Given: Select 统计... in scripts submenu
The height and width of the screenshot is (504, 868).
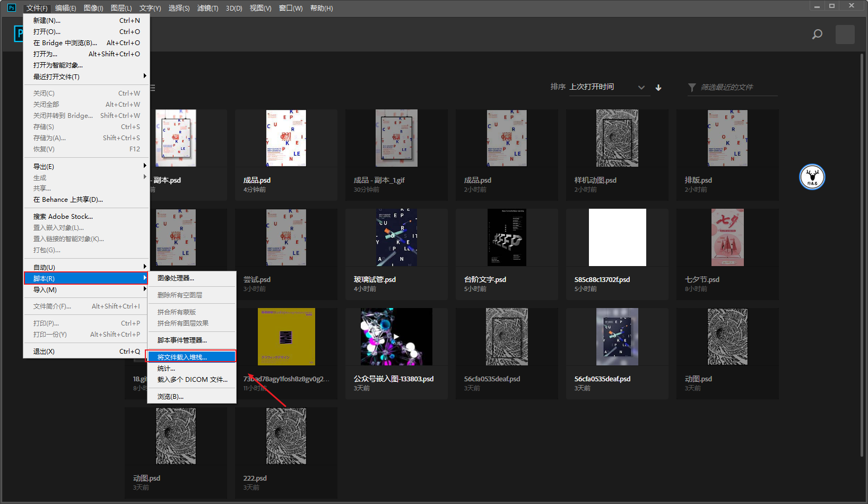Looking at the screenshot, I should [x=192, y=368].
